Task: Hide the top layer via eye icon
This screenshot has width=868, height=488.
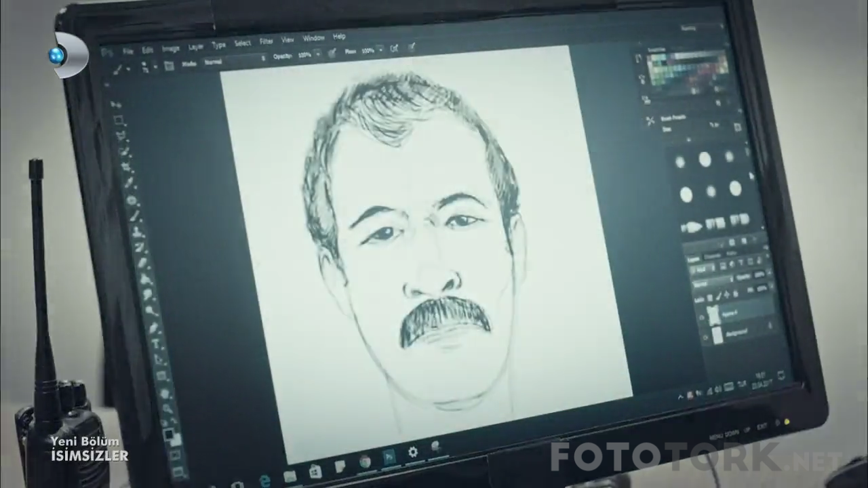Action: tap(701, 317)
